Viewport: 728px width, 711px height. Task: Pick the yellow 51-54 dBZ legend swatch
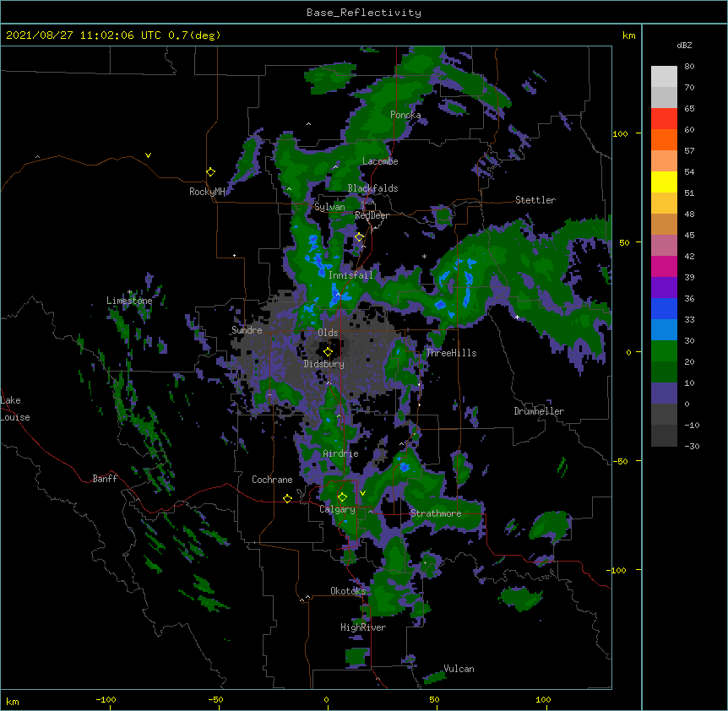pos(664,182)
